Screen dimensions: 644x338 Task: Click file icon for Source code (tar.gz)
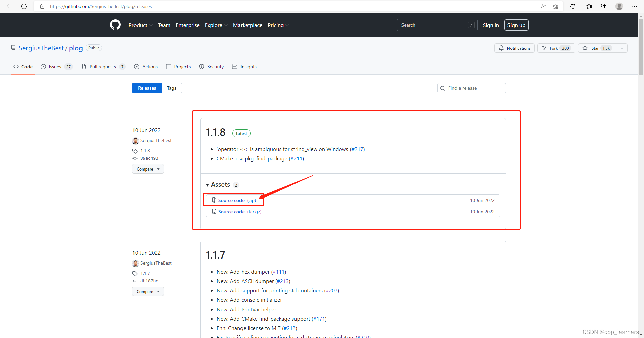[x=214, y=211]
